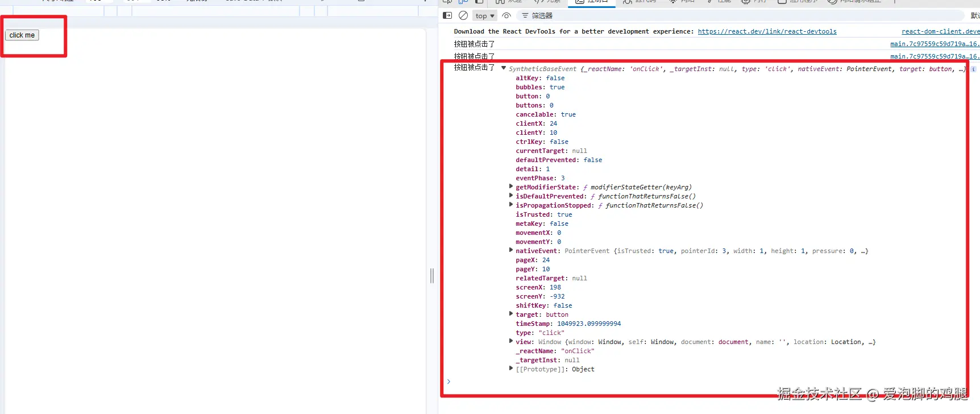The image size is (980, 414).
Task: Open the 'top' JavaScript context dropdown
Action: (485, 16)
